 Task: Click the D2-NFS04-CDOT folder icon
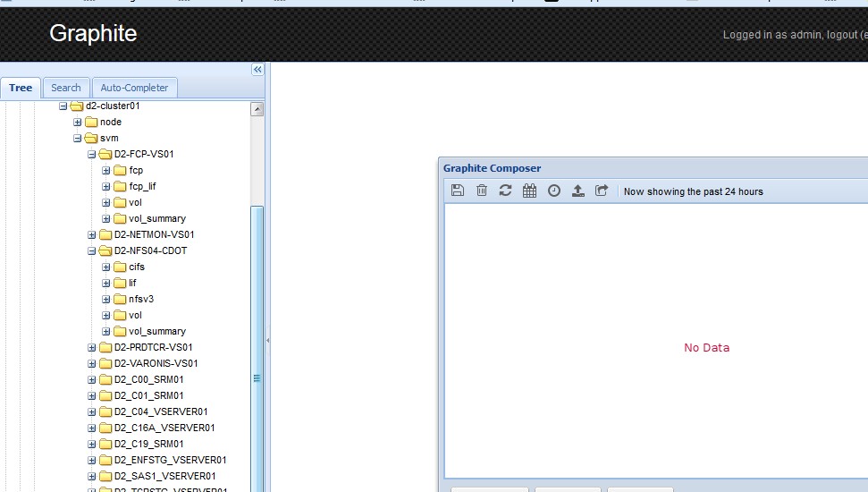[105, 251]
